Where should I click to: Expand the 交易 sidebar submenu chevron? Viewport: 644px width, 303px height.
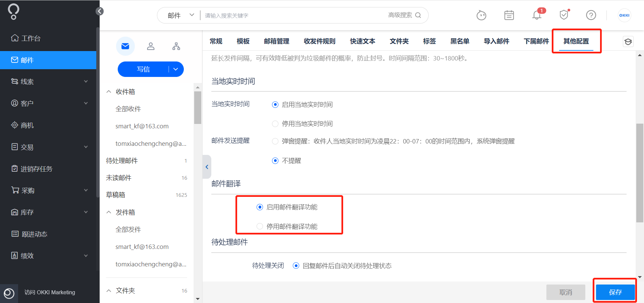[x=86, y=147]
